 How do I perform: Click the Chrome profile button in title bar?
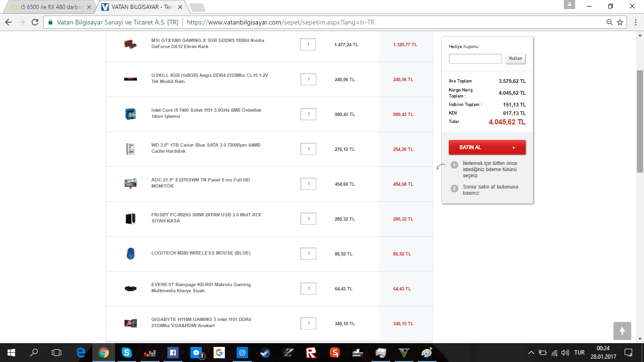point(570,4)
